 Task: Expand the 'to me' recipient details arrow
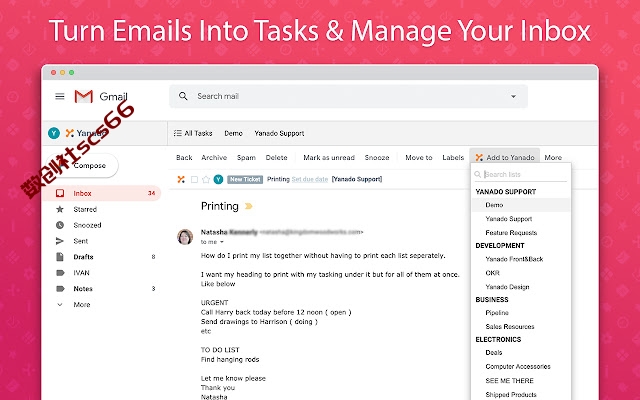(222, 242)
